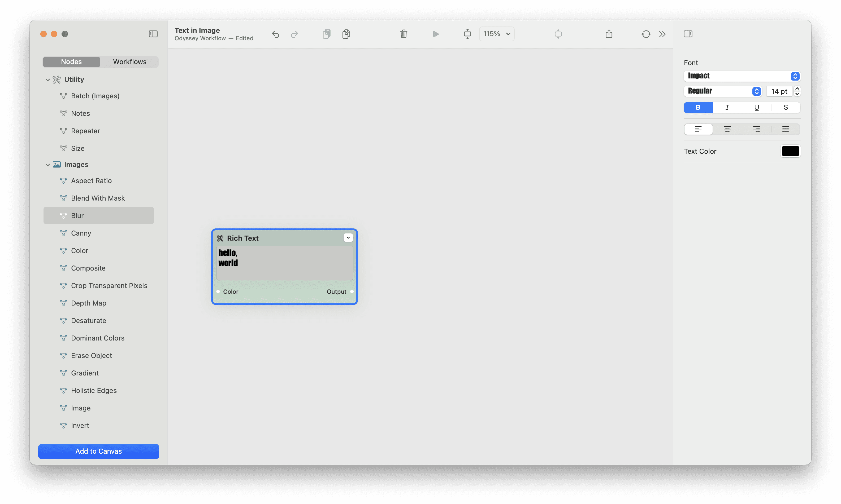Click the duplicate node icon
Viewport: 841px width, 504px height.
coord(346,34)
